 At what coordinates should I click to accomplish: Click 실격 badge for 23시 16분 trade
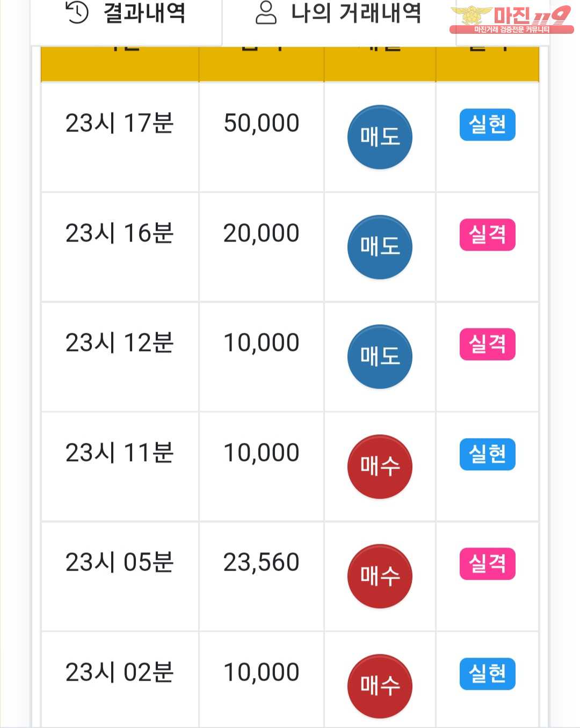coord(487,235)
